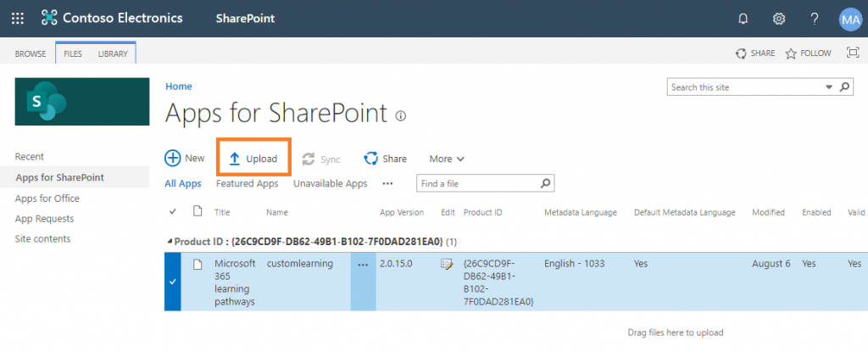
Task: Select the All Apps view
Action: [183, 183]
